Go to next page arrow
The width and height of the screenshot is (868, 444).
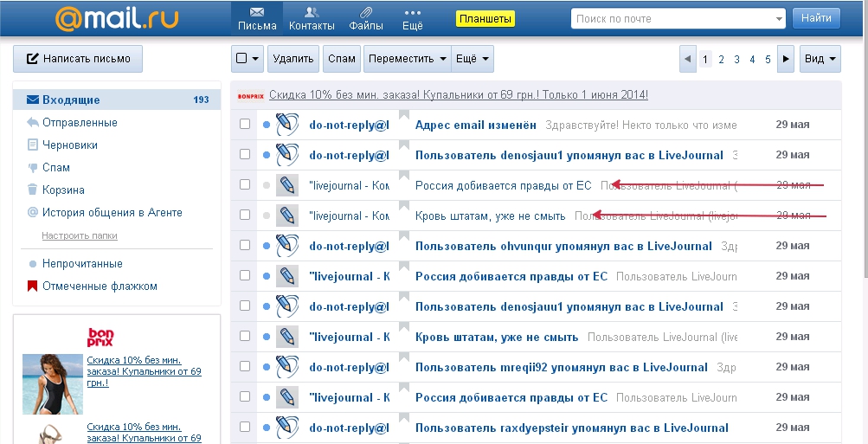point(786,59)
